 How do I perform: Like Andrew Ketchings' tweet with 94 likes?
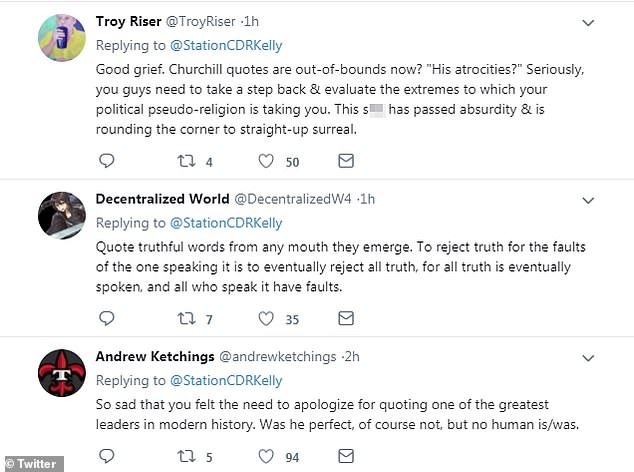pos(267,457)
